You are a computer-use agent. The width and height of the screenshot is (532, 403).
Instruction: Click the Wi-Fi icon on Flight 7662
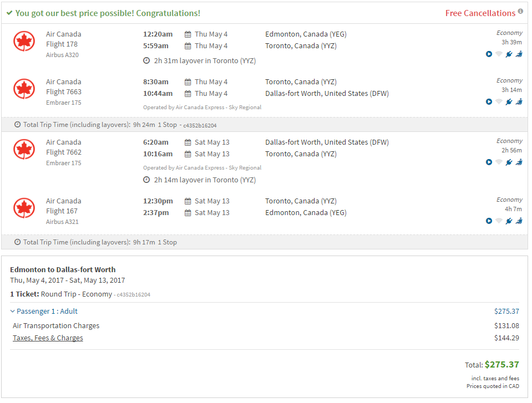499,162
